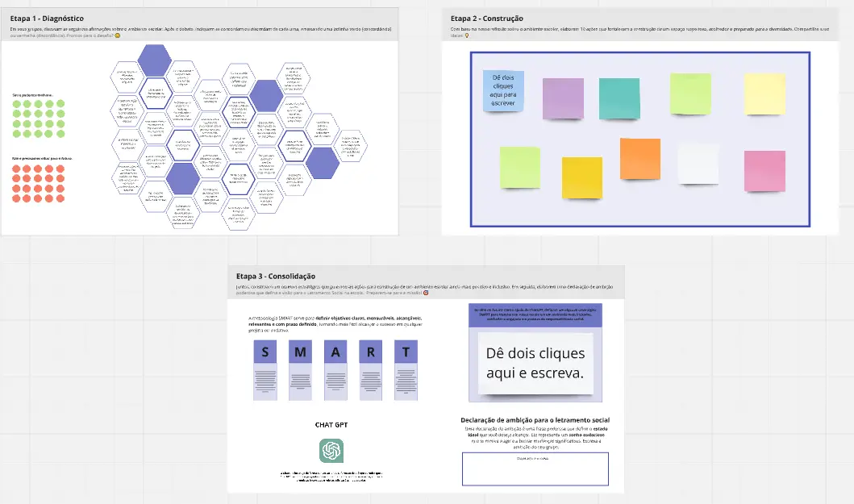The height and width of the screenshot is (504, 854).
Task: Select the orange sticky note
Action: (640, 158)
